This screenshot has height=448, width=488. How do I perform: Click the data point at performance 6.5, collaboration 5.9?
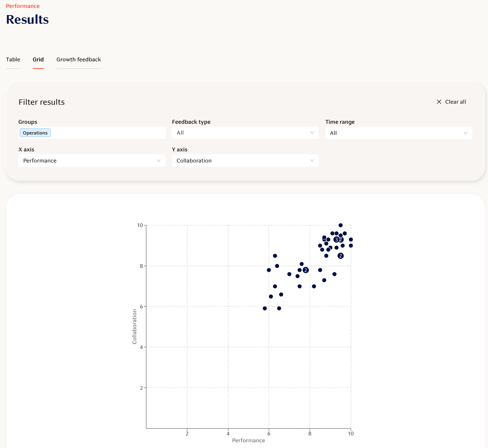[x=279, y=308]
